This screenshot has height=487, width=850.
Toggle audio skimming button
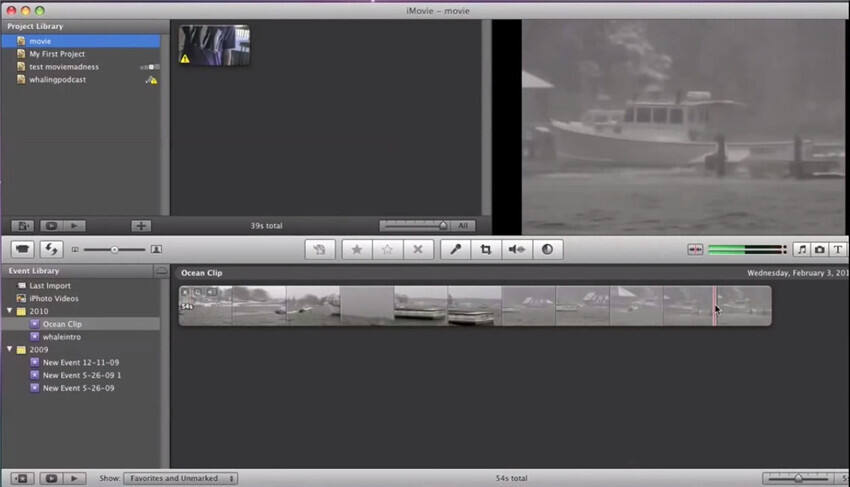coord(695,249)
